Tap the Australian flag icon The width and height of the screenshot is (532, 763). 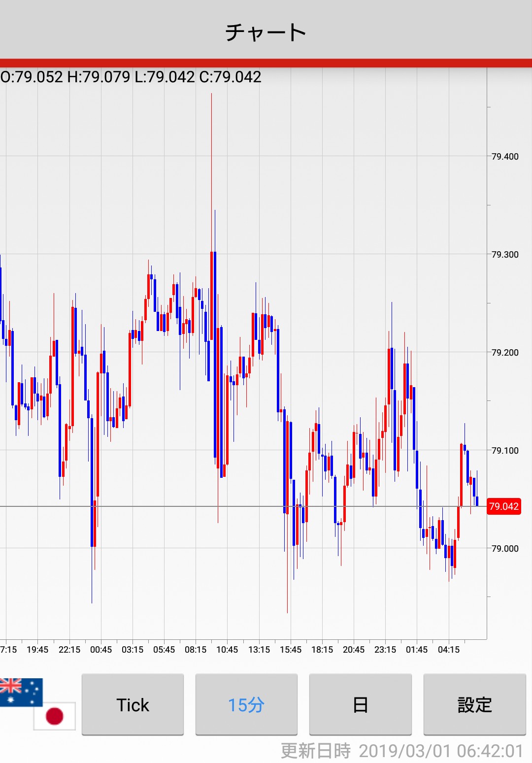click(21, 691)
